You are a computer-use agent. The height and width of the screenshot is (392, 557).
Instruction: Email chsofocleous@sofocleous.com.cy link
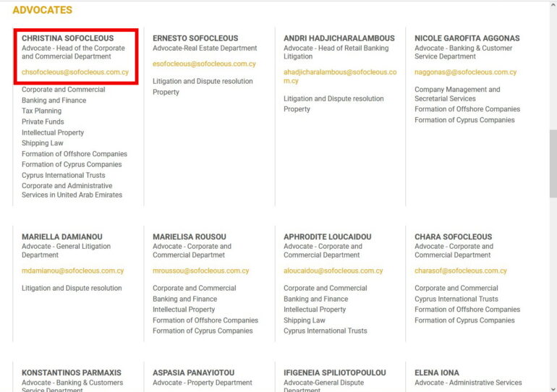point(75,72)
